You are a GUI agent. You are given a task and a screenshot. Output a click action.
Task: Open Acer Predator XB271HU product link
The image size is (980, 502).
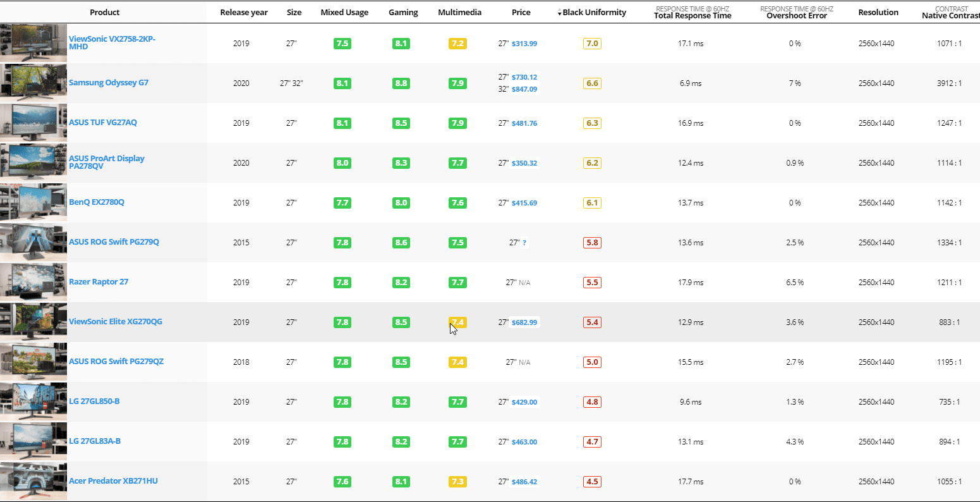pos(113,481)
